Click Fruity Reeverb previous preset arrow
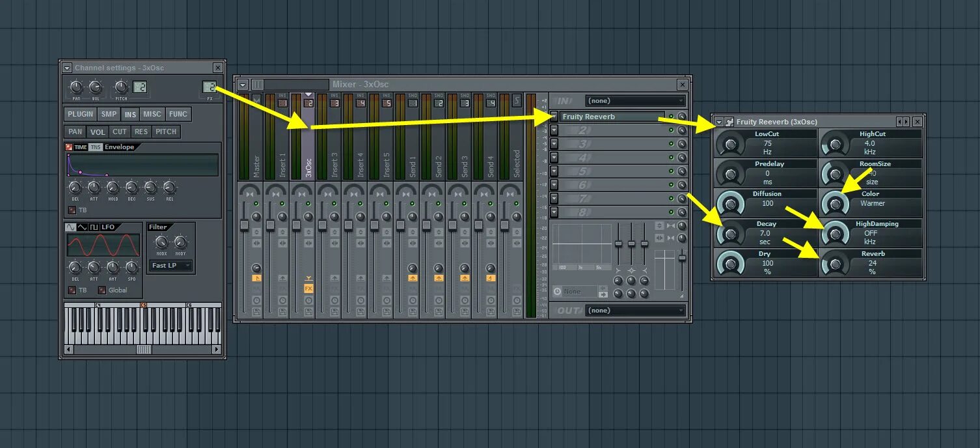The height and width of the screenshot is (448, 980). (899, 122)
